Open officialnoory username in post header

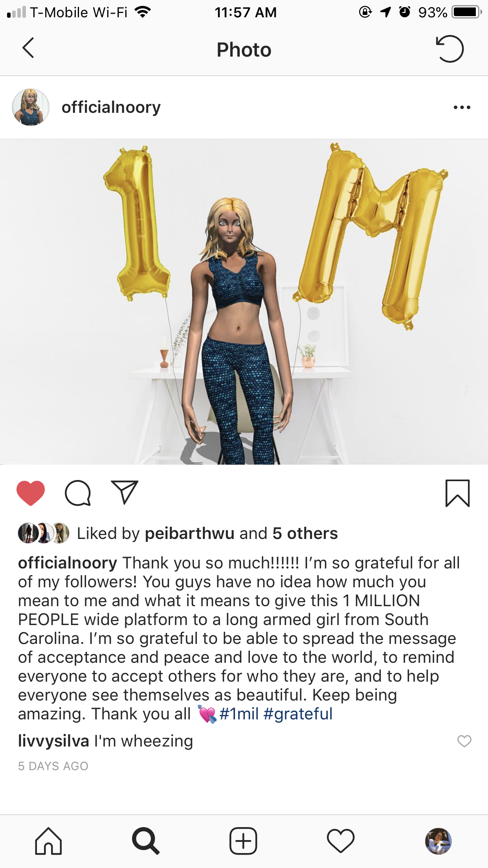pyautogui.click(x=111, y=107)
